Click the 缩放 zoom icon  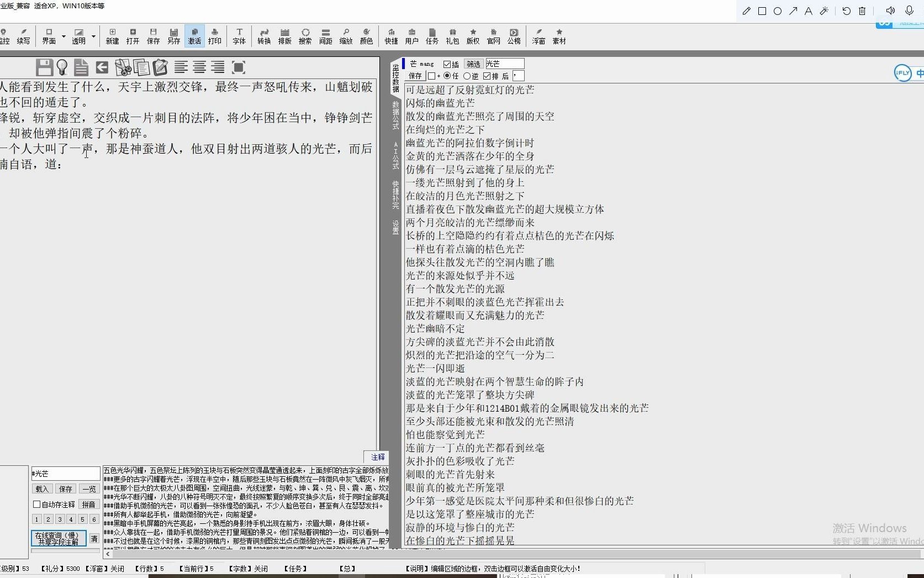click(x=346, y=36)
